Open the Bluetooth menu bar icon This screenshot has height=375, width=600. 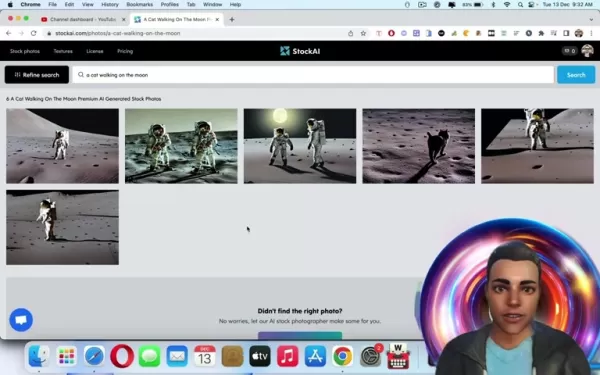click(x=493, y=5)
